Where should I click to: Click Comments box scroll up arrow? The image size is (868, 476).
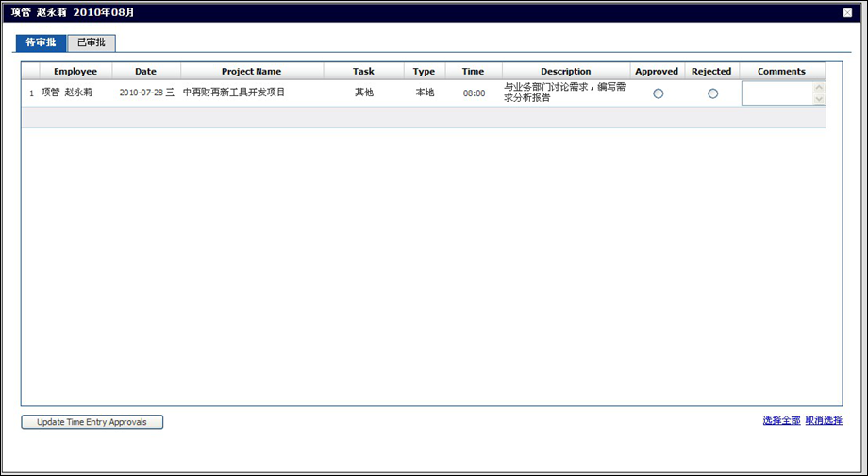818,88
